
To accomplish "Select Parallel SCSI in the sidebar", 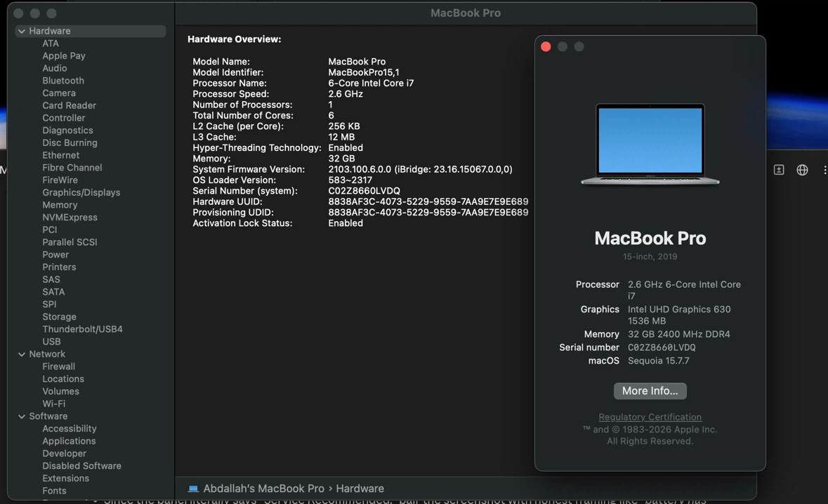I will coord(70,242).
